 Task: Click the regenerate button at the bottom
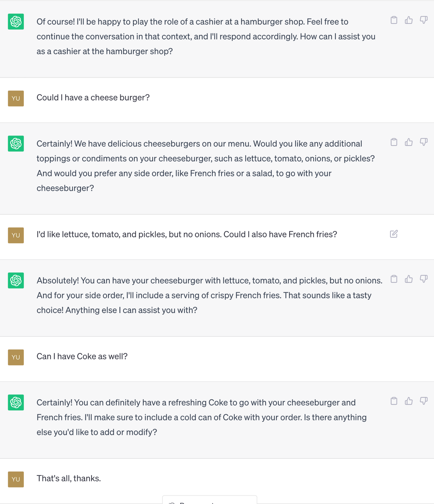210,500
